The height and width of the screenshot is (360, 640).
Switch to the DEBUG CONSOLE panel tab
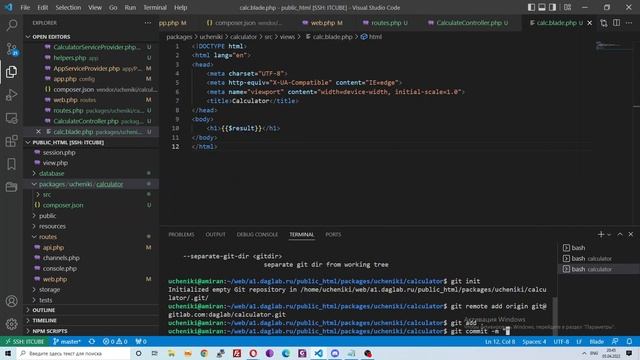click(x=257, y=235)
